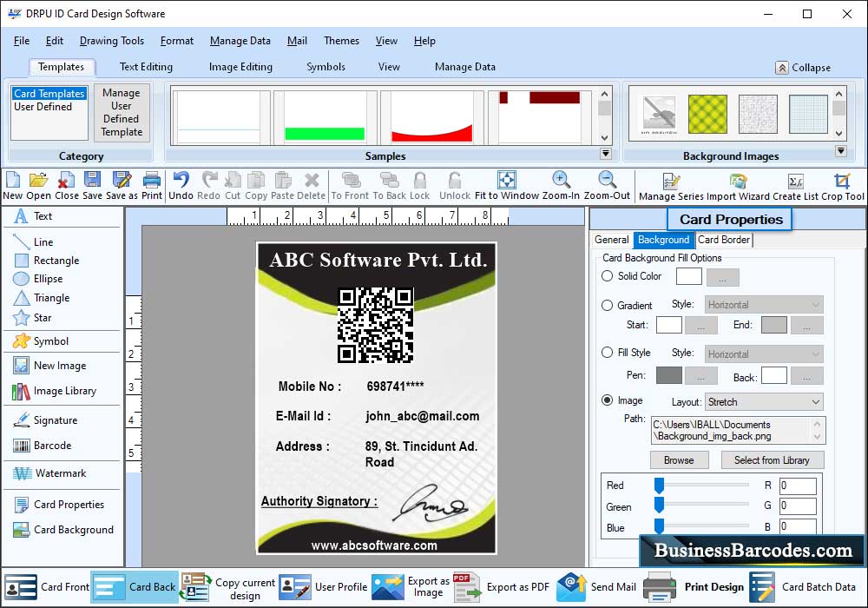Click Export as PDF button
Screen dimensions: 868x608
(x=502, y=587)
